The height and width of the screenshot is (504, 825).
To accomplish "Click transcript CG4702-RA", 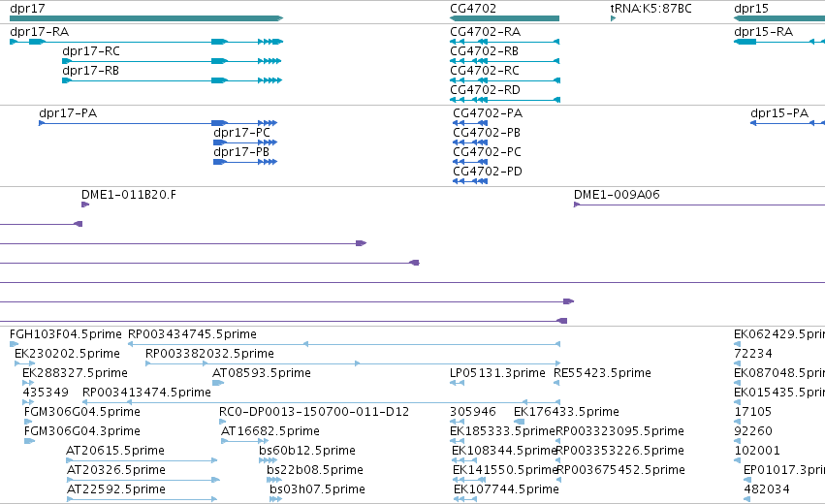I will (504, 42).
